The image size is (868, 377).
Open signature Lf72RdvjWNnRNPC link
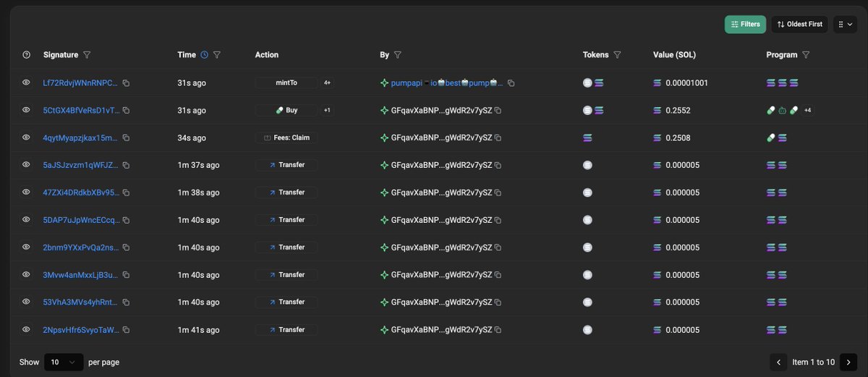point(80,83)
